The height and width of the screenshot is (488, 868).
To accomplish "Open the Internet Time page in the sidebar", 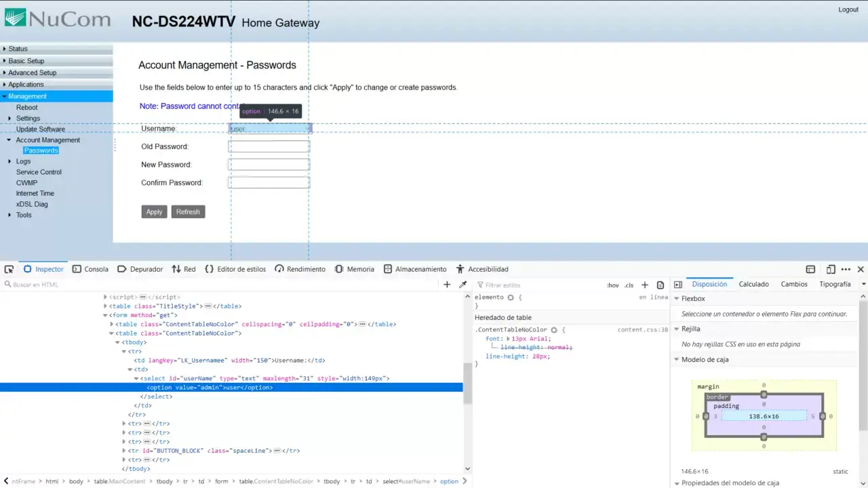I will pos(35,193).
